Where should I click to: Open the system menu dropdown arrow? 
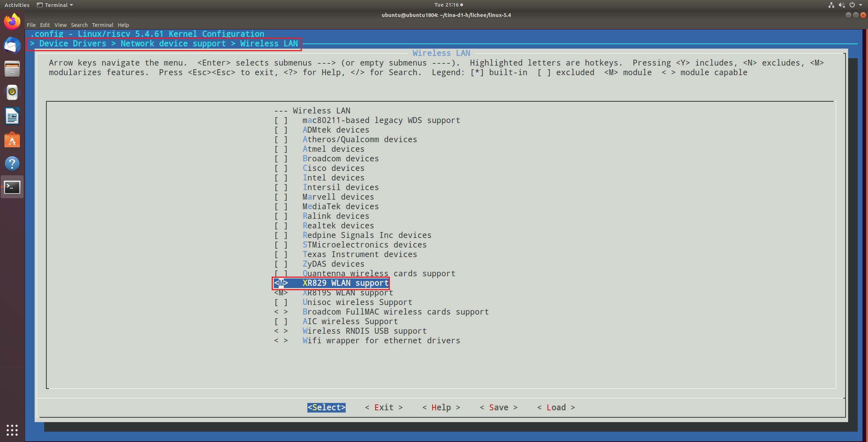[861, 5]
